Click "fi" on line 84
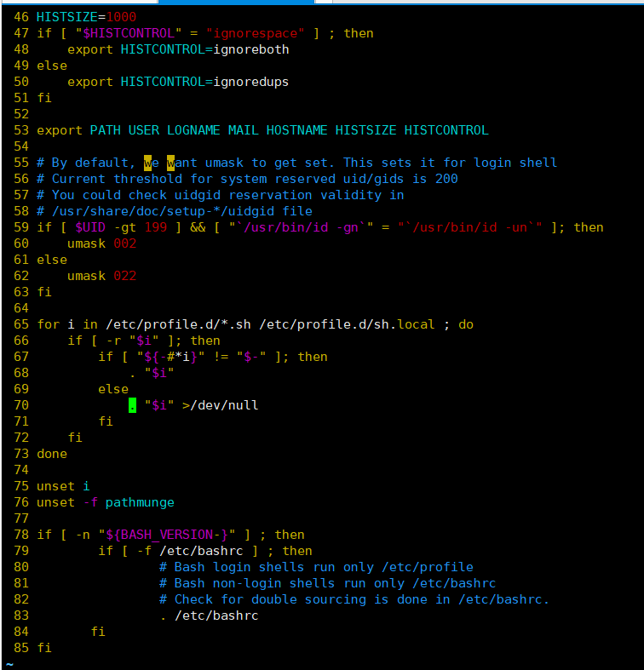 tap(98, 632)
